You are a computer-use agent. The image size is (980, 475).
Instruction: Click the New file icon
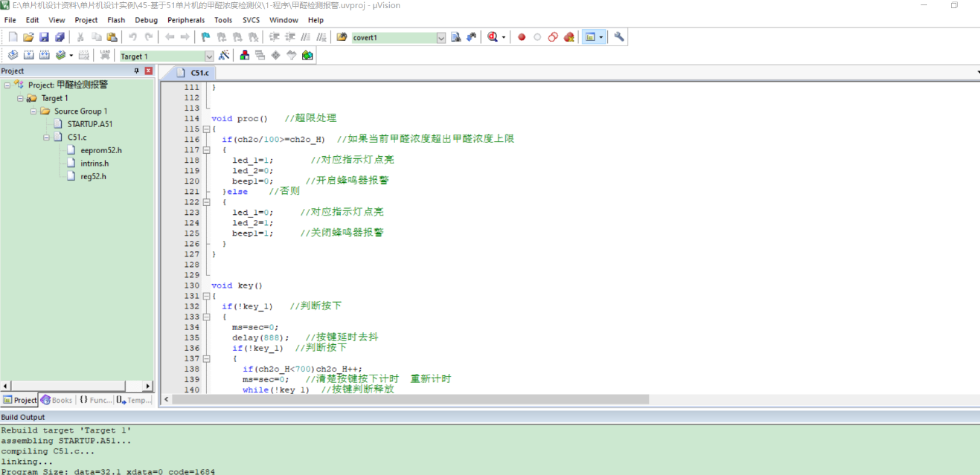click(x=13, y=37)
